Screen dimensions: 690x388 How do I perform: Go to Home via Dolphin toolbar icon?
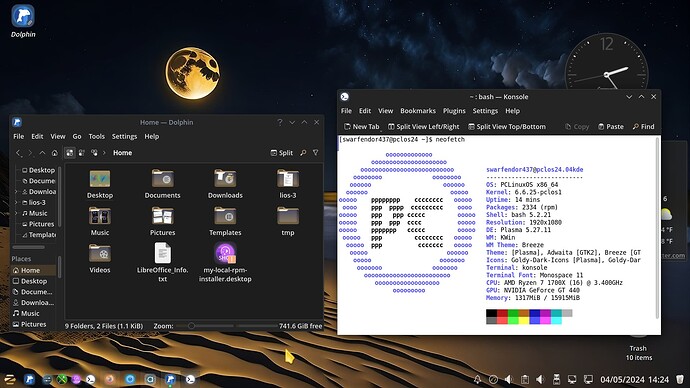click(x=55, y=153)
